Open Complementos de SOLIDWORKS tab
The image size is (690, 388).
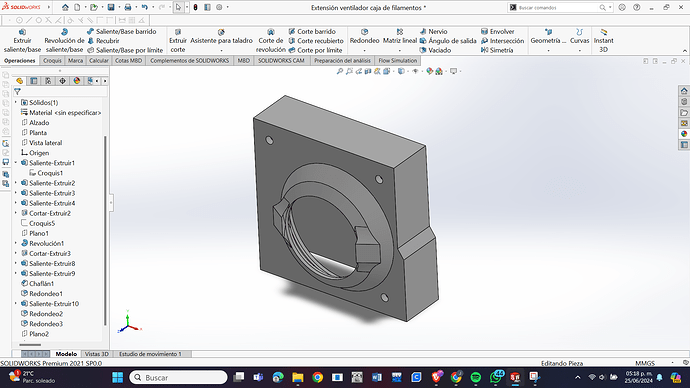(x=190, y=61)
